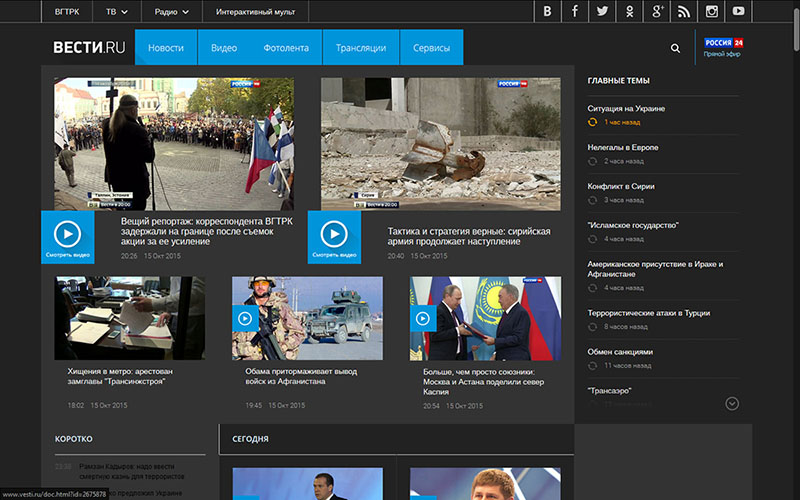This screenshot has width=800, height=500.
Task: Open Интерактивный мульт in top bar
Action: (256, 12)
